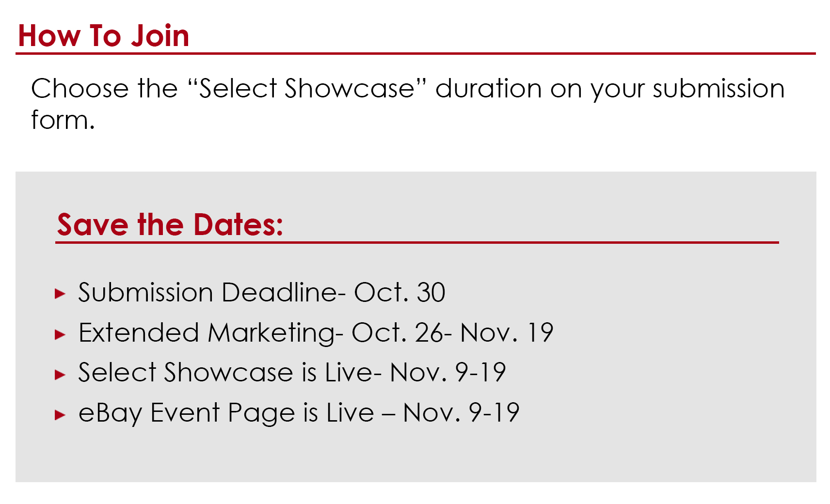This screenshot has height=504, width=830.
Task: Click the word "Choose" starting the instruction
Action: coord(80,89)
